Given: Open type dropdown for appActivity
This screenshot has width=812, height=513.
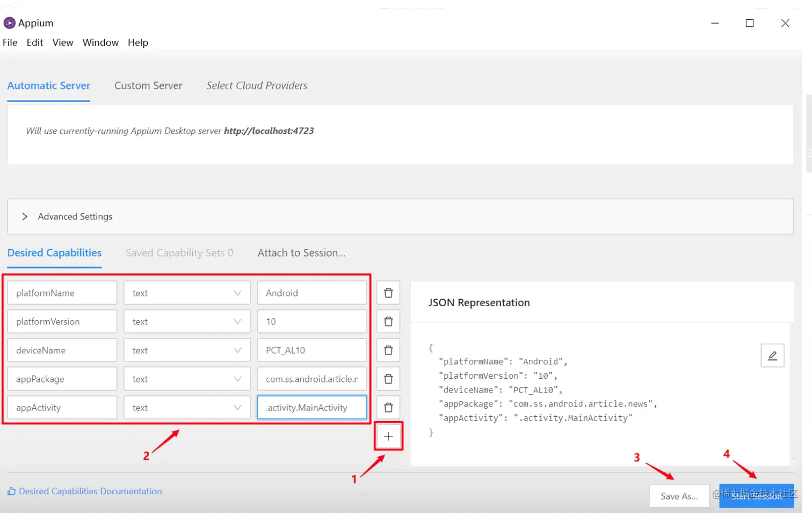Looking at the screenshot, I should [x=187, y=408].
